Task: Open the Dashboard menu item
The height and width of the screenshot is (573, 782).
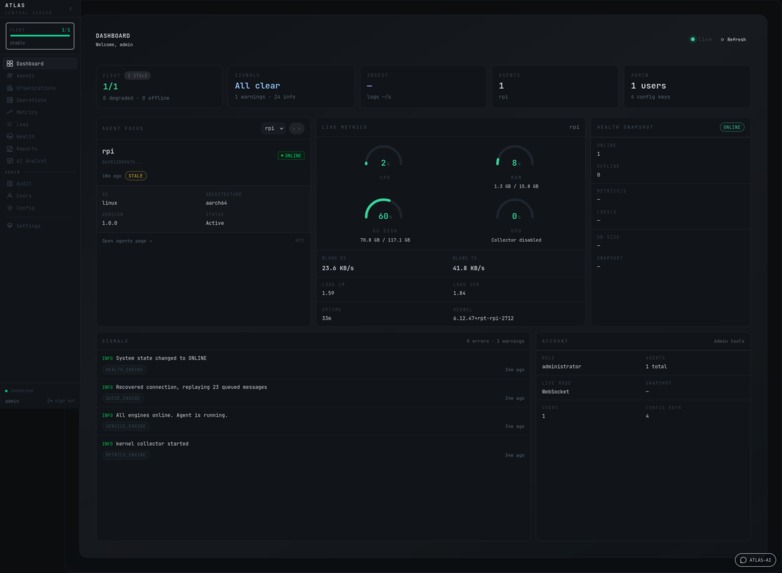Action: (x=40, y=64)
